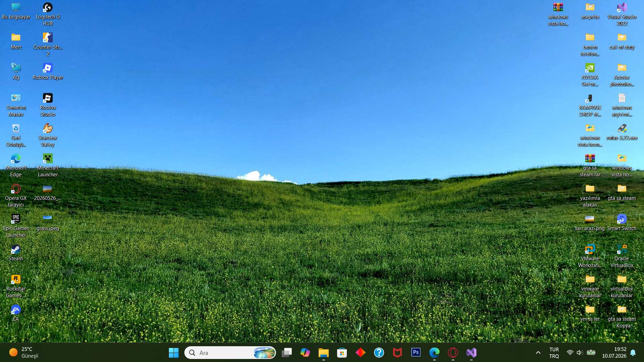Select the Oracle VirtualBox shortcut
Image resolution: width=644 pixels, height=362 pixels.
[x=622, y=256]
